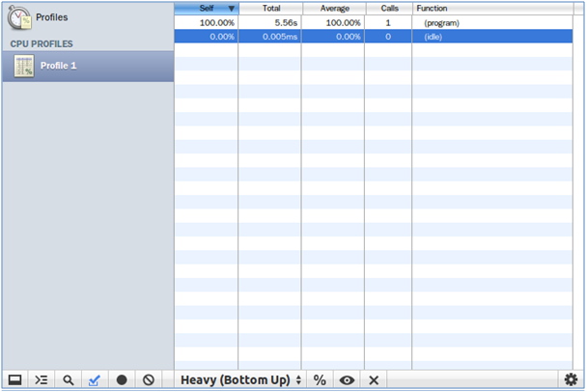Toggle percentage display with % button

point(319,379)
